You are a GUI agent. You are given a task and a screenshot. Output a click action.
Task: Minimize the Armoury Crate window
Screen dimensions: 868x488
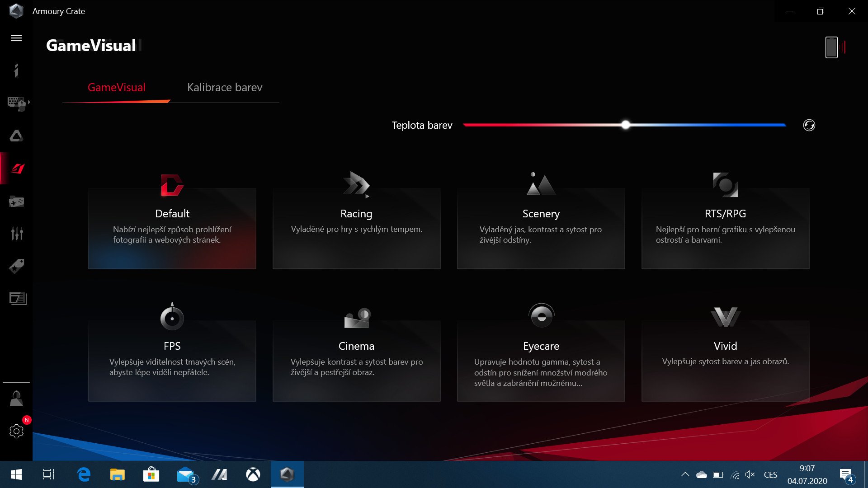(x=790, y=11)
